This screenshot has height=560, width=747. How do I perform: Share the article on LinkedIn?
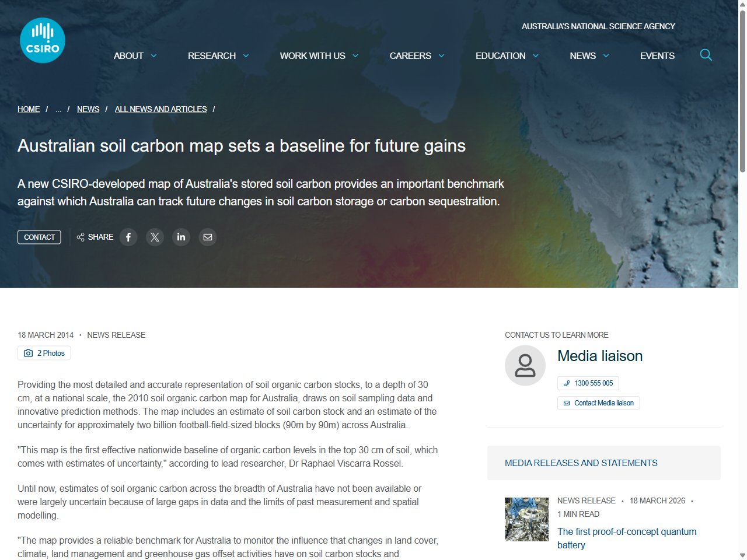[x=181, y=237]
